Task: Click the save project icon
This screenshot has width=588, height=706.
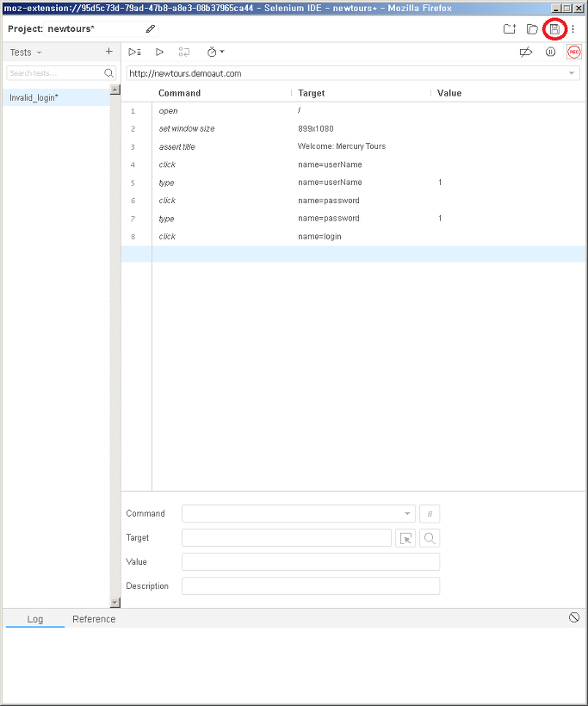Action: pos(554,29)
